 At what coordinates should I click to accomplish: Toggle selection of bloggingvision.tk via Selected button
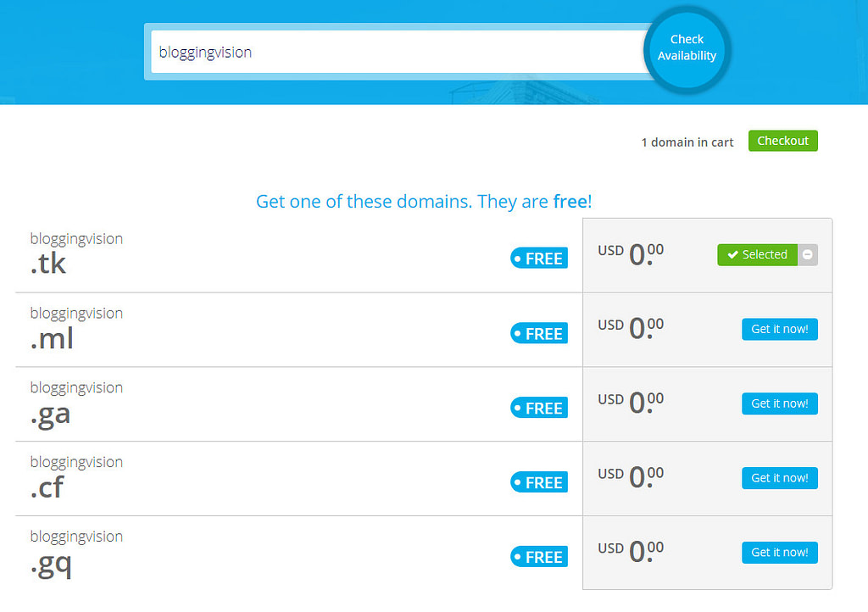(757, 254)
